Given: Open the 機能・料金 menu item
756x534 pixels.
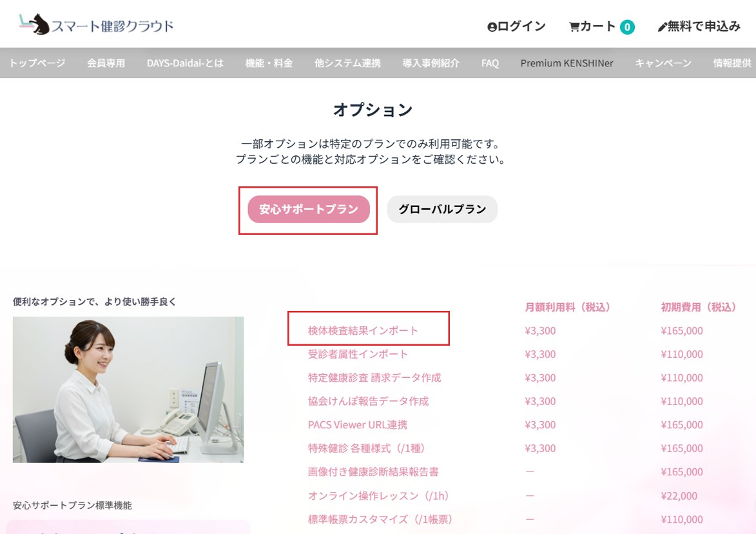Looking at the screenshot, I should coord(269,63).
